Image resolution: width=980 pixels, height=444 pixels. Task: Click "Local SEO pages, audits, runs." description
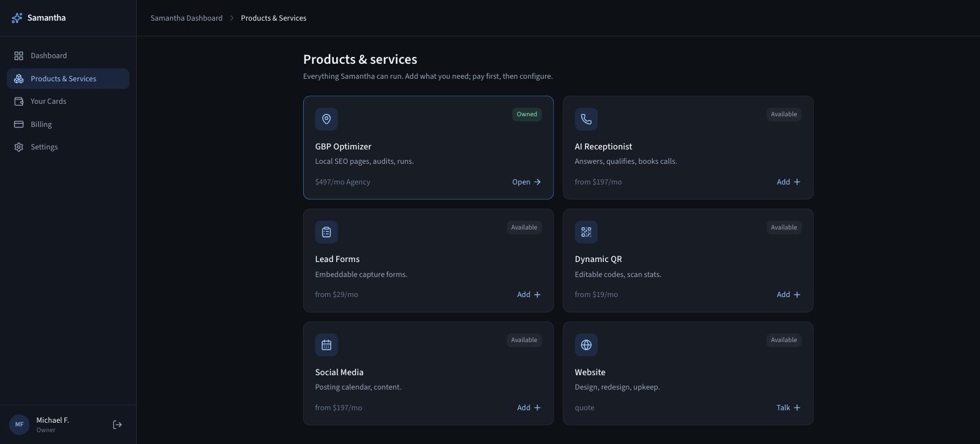[364, 161]
